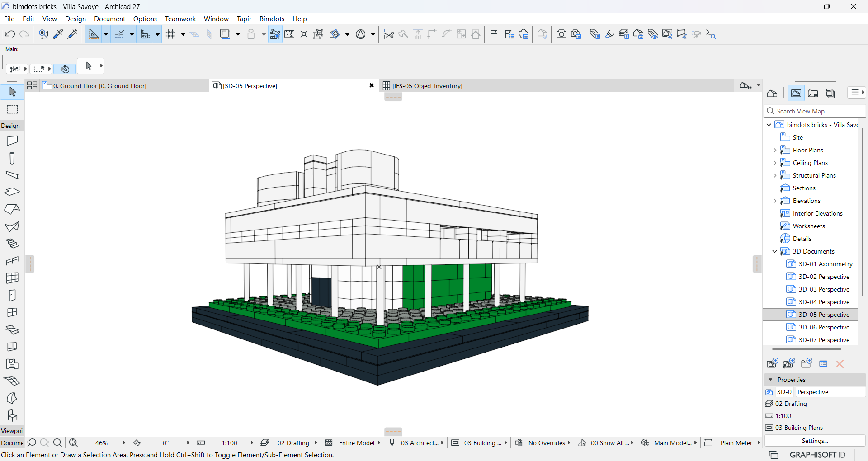Click the Settings button in Properties
Image resolution: width=868 pixels, height=461 pixels.
click(x=814, y=441)
